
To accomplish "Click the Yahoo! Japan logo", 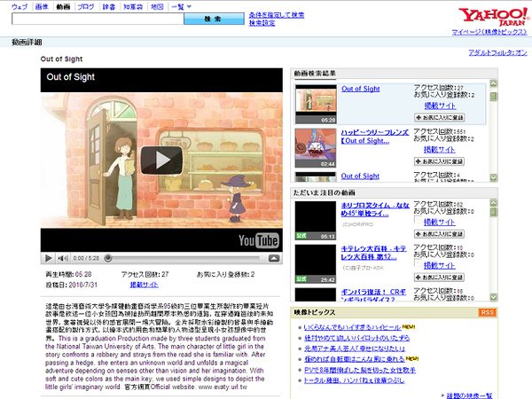I will tap(493, 16).
